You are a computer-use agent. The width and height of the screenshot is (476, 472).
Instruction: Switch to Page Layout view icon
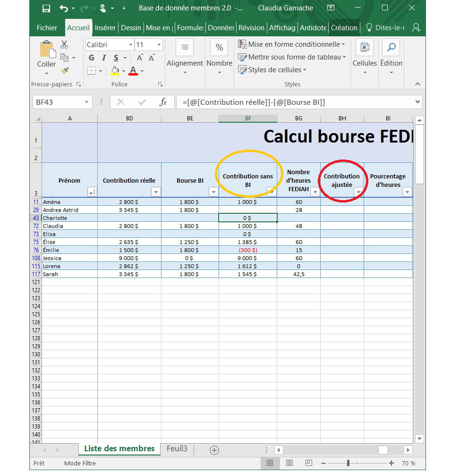pyautogui.click(x=289, y=463)
